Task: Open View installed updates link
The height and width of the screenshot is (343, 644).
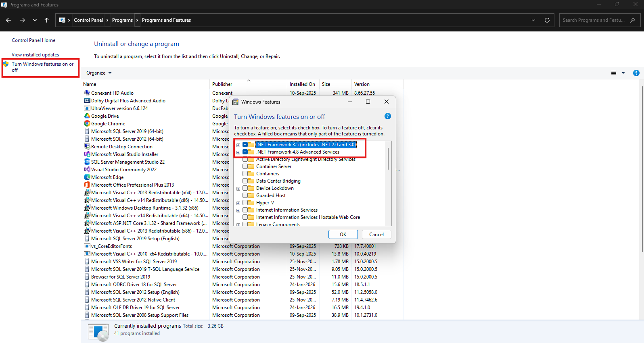Action: click(35, 55)
